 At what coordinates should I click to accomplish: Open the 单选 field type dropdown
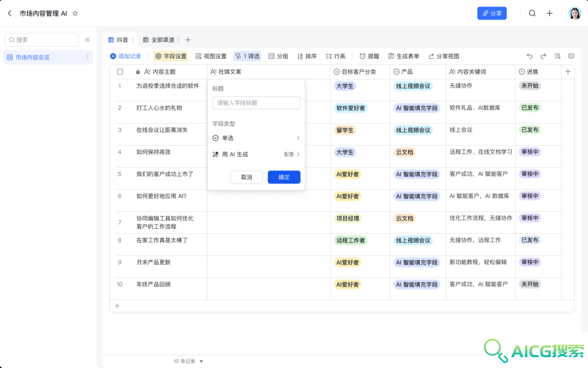256,138
